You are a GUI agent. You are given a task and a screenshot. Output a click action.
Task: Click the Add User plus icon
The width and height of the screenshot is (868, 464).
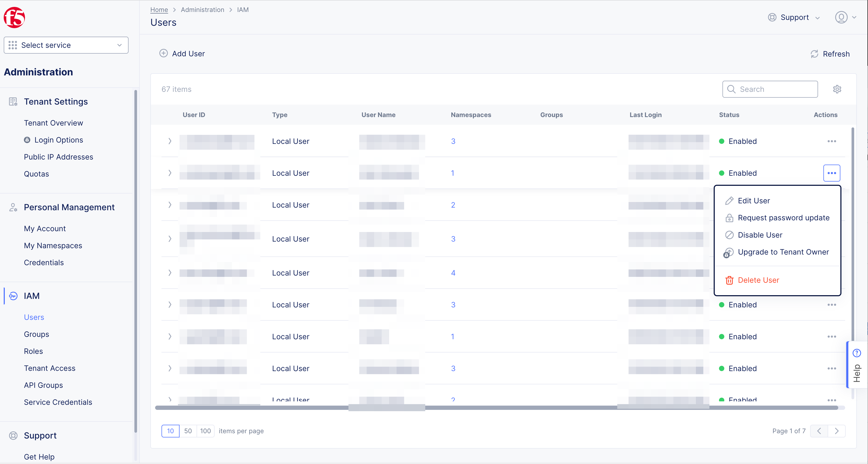click(163, 54)
